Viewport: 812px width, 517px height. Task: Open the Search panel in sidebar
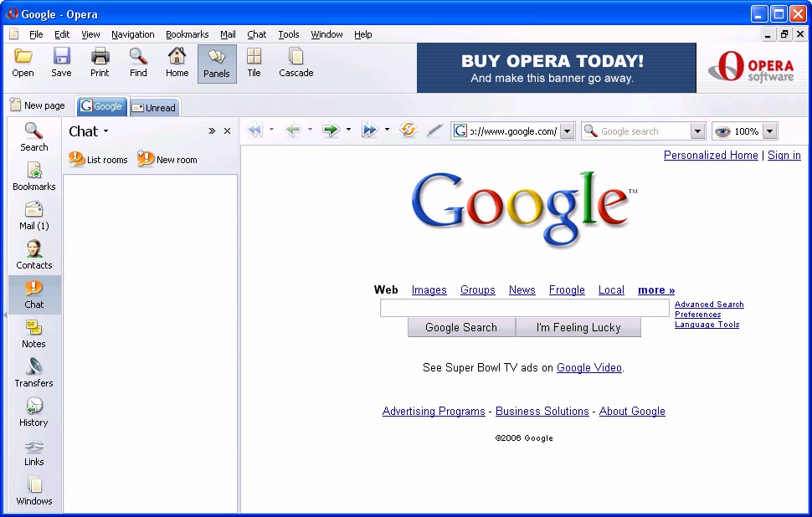coord(34,137)
